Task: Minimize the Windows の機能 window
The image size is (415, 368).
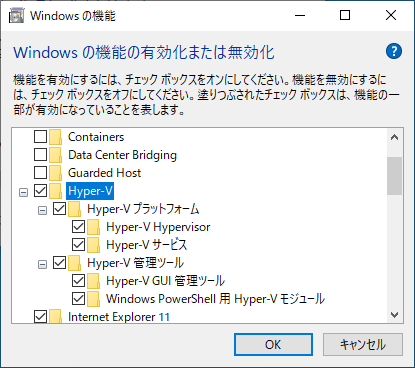Action: (300, 15)
